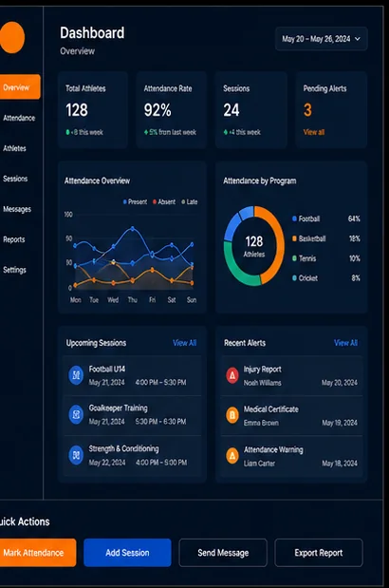Viewport: 389px width, 588px height.
Task: Click View All in Upcoming Sessions
Action: coord(185,343)
